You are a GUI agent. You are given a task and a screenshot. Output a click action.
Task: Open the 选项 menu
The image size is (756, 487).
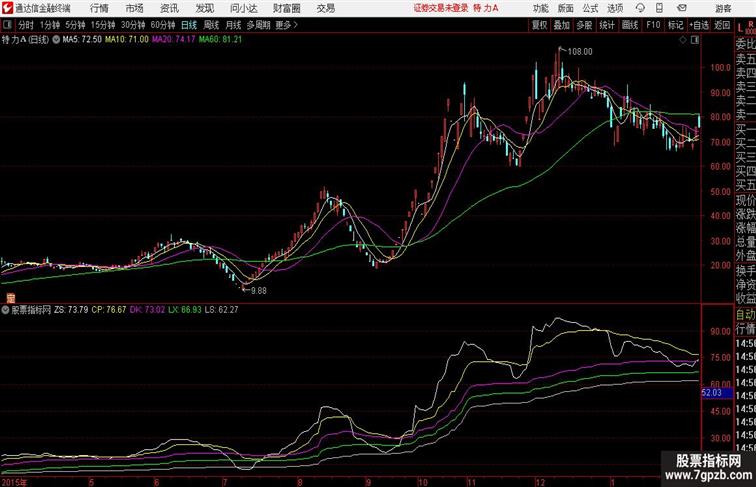pyautogui.click(x=615, y=8)
